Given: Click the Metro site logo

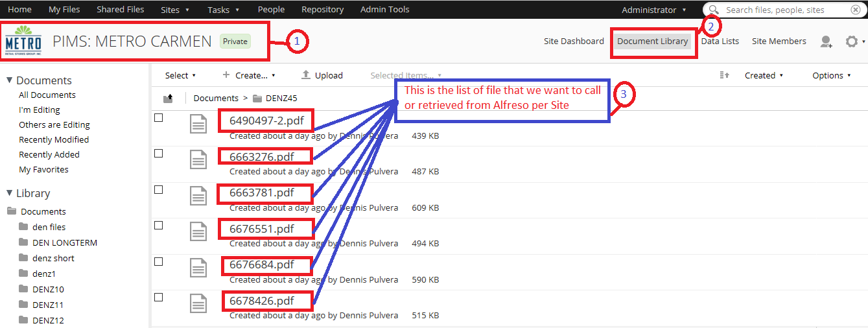Looking at the screenshot, I should click(23, 41).
